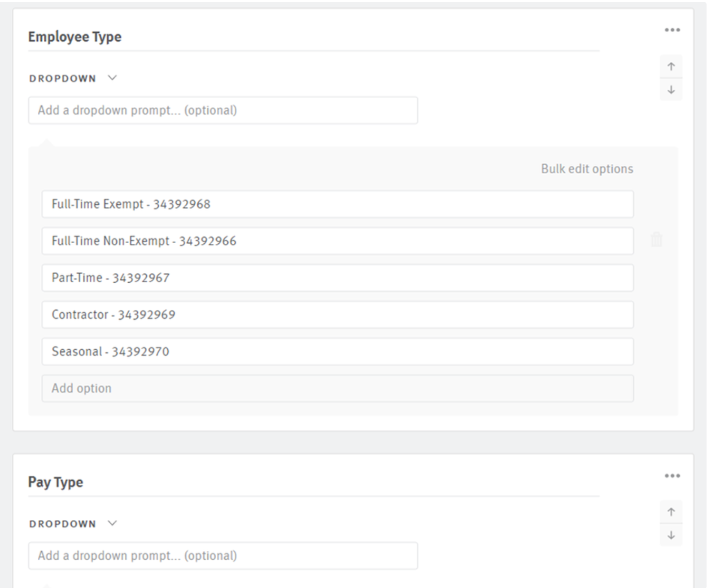Edit the Seasonal option field
Image resolution: width=707 pixels, height=588 pixels.
click(x=337, y=351)
